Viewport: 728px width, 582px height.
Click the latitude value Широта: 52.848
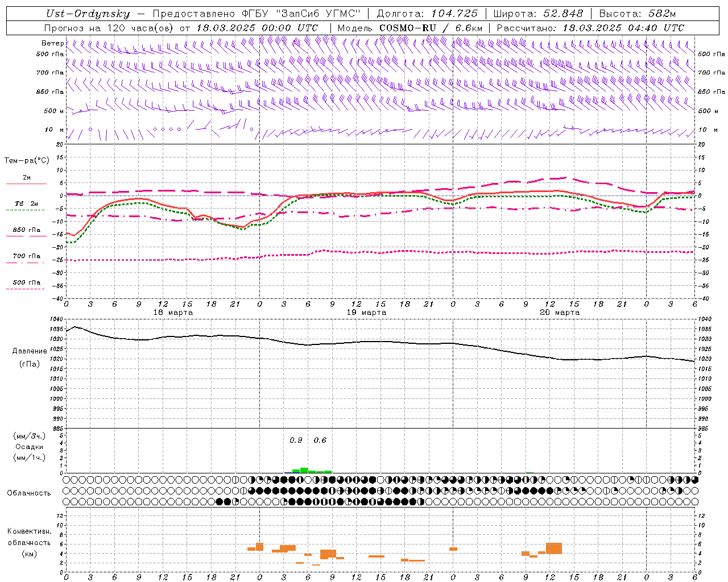click(x=538, y=14)
